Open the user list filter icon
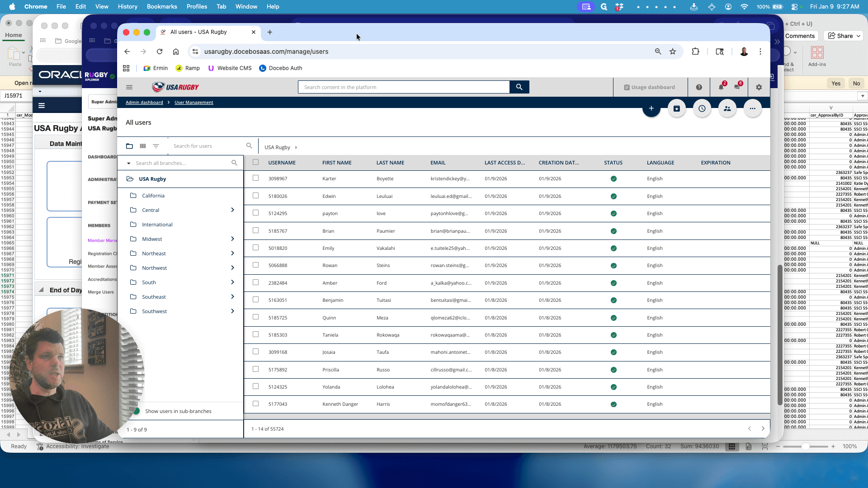Screen dimensions: 868x488 point(156,146)
